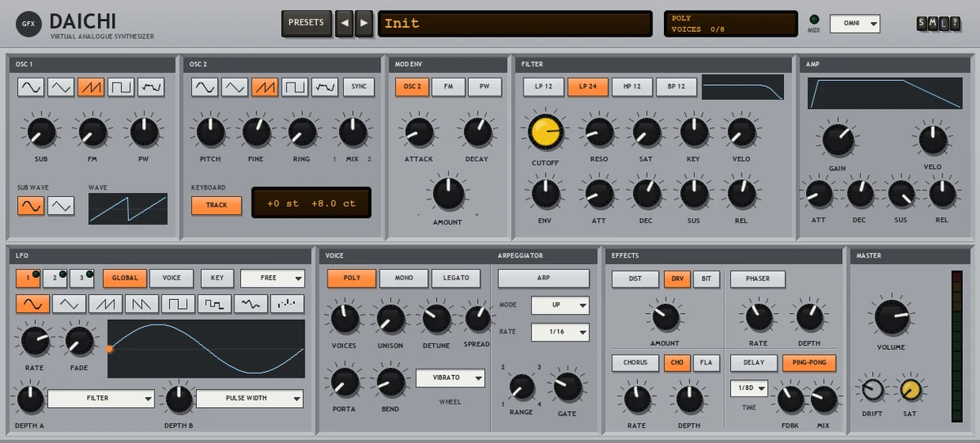The image size is (980, 443).
Task: Choose the sine sub wave
Action: [x=31, y=205]
